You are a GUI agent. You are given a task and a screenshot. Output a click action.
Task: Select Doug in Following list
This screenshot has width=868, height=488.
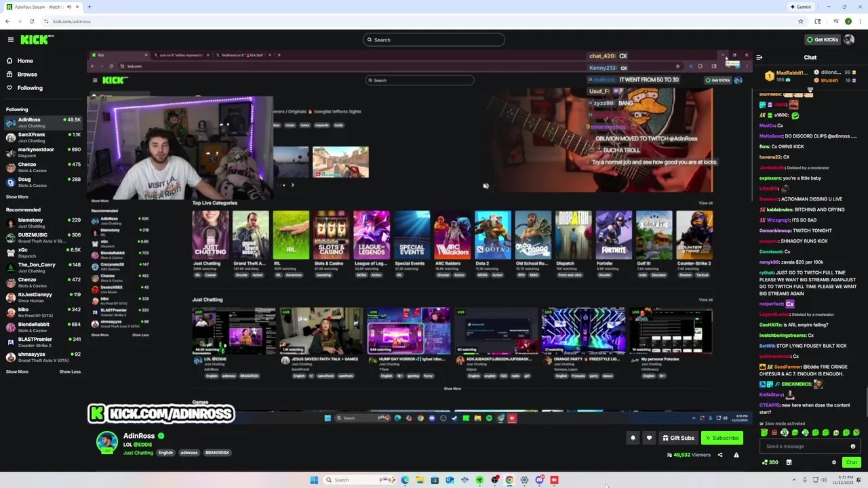(x=43, y=182)
